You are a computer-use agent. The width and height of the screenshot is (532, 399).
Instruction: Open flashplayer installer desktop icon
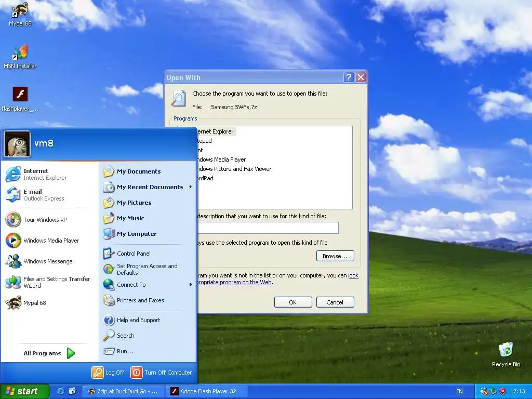20,99
